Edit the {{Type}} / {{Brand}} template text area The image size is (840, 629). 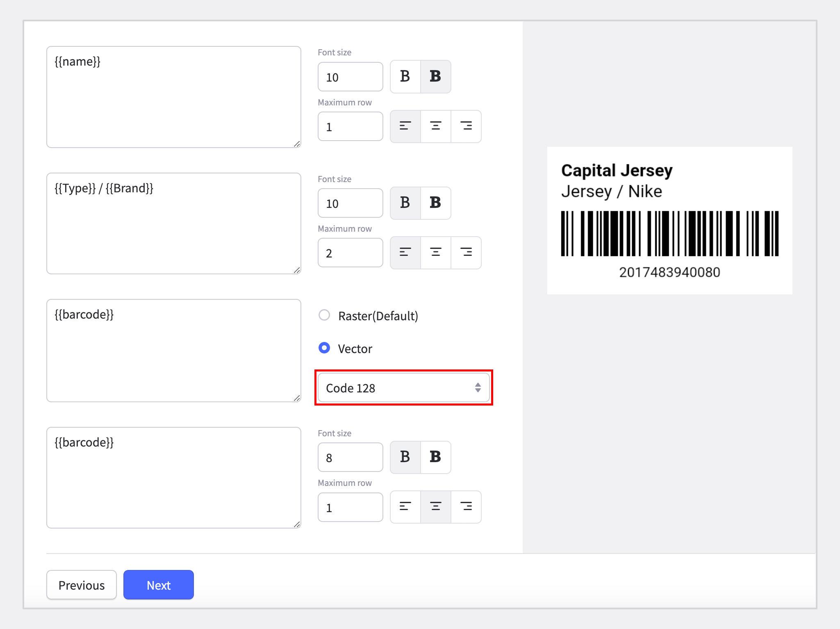(174, 223)
